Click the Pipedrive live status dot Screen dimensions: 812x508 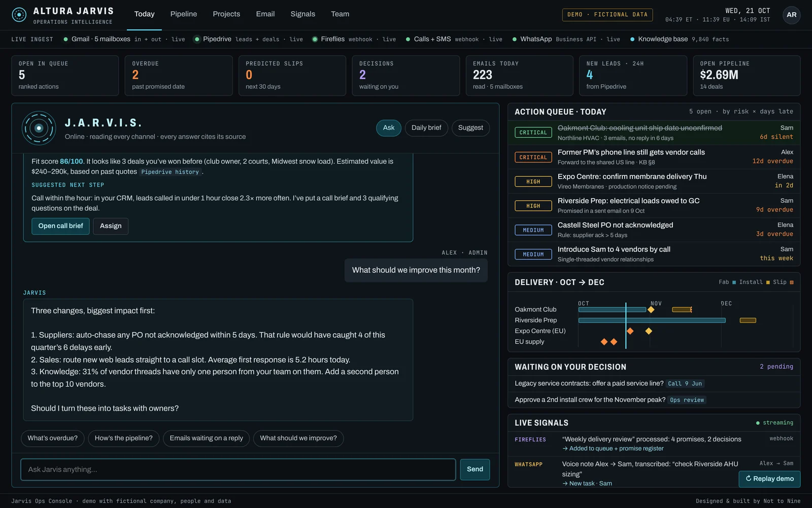[197, 39]
